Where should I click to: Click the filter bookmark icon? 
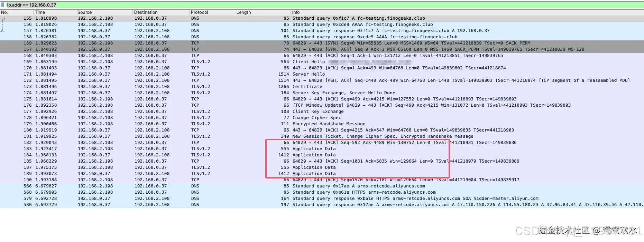tap(3, 5)
